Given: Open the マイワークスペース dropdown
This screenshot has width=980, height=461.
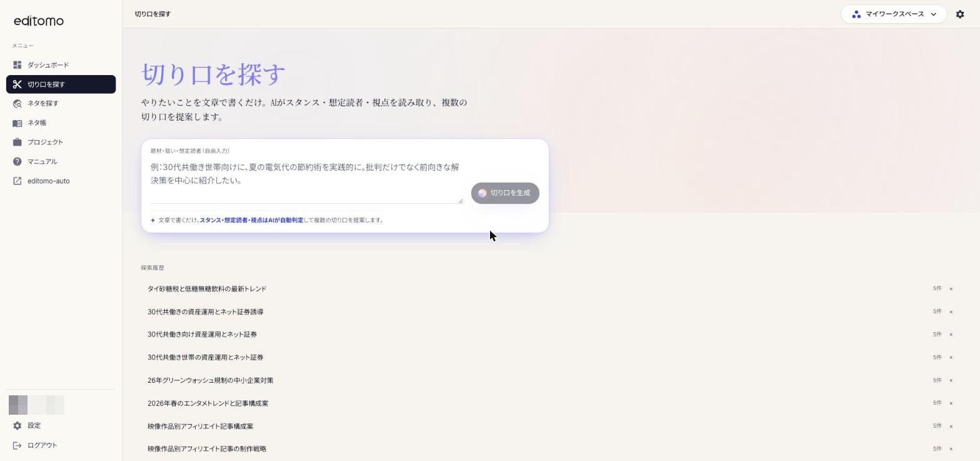Looking at the screenshot, I should 894,14.
